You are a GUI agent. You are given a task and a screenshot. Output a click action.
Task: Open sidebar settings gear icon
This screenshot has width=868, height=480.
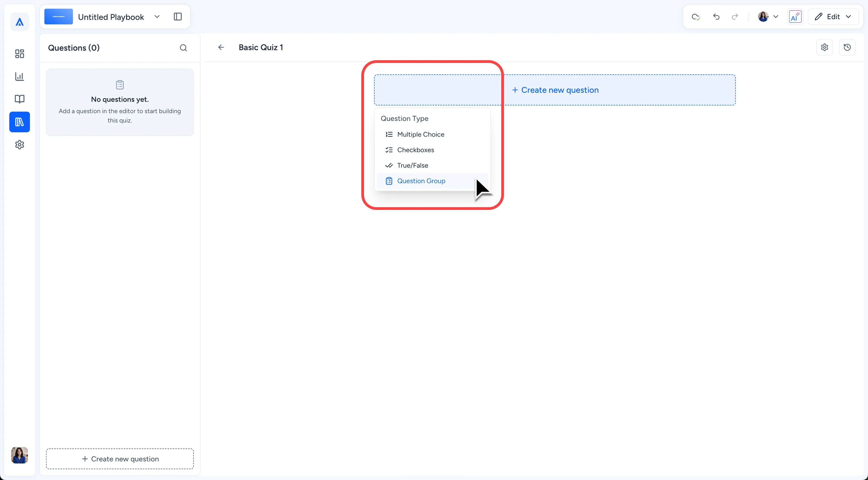click(20, 145)
